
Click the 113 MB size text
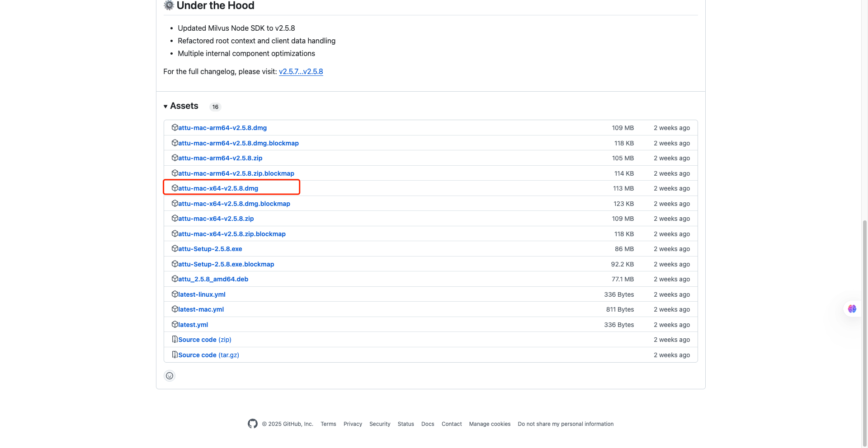pyautogui.click(x=623, y=188)
